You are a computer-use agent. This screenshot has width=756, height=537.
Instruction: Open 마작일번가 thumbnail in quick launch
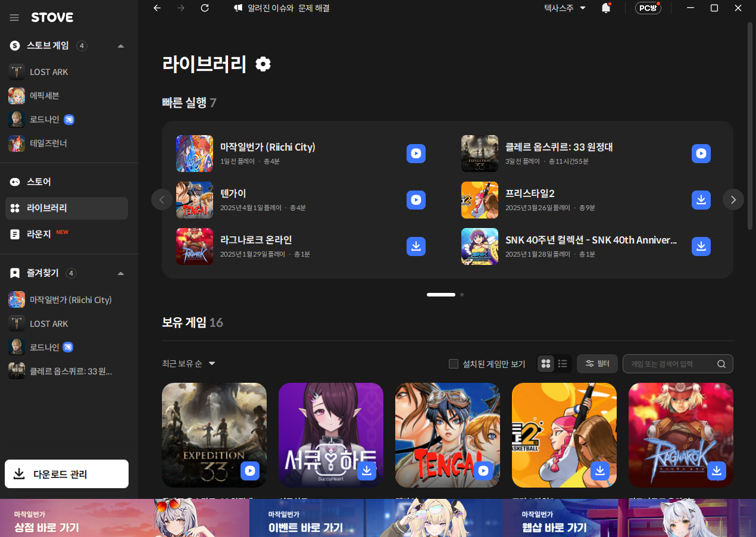click(x=195, y=154)
